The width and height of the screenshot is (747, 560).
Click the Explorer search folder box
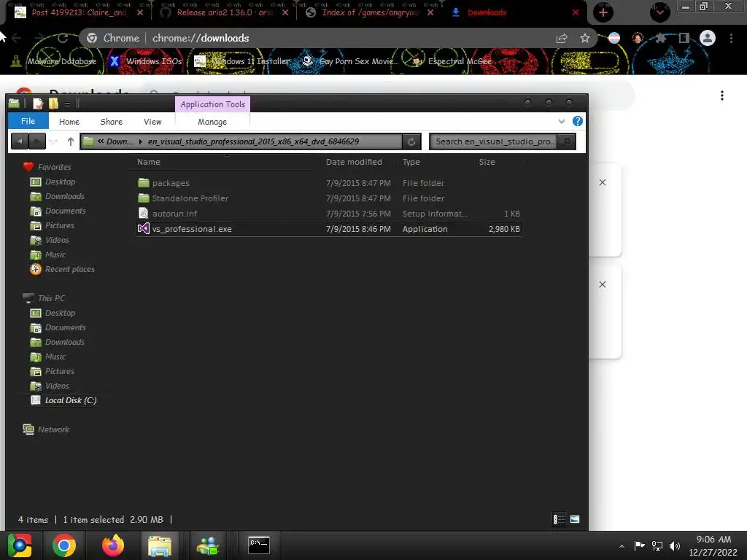(x=495, y=141)
